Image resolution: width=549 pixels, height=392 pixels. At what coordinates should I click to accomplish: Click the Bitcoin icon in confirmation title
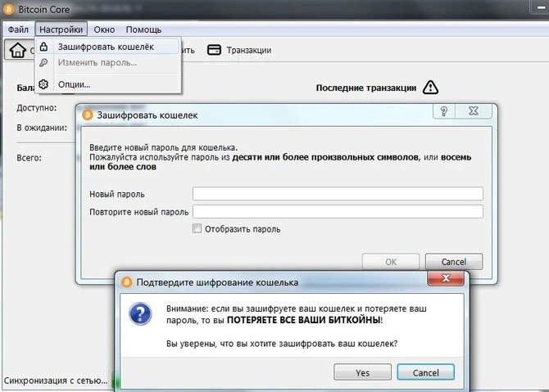pyautogui.click(x=126, y=282)
